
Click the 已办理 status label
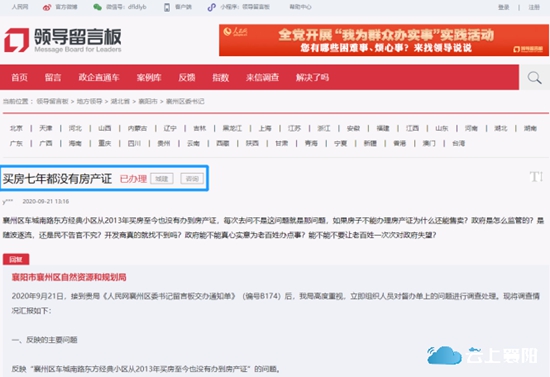click(133, 179)
